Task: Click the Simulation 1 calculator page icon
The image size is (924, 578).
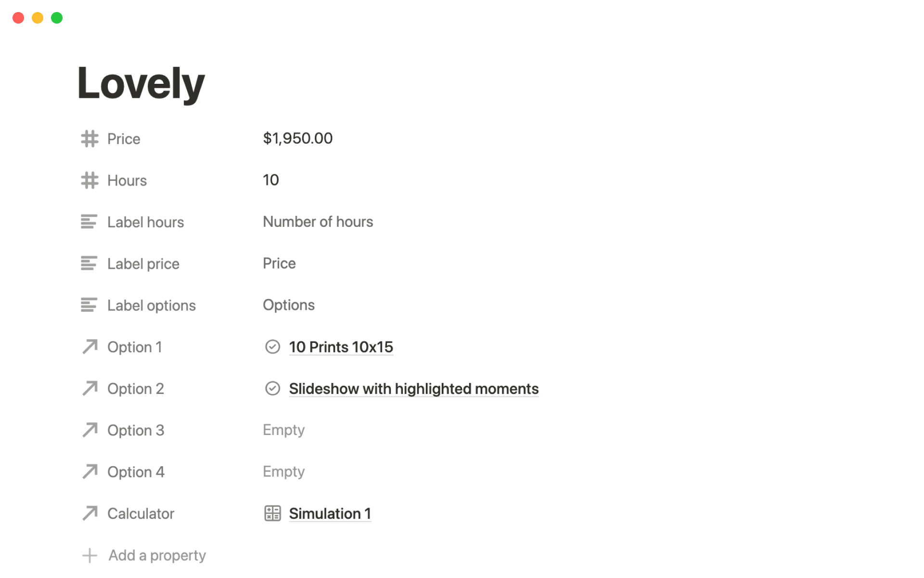Action: (x=272, y=513)
